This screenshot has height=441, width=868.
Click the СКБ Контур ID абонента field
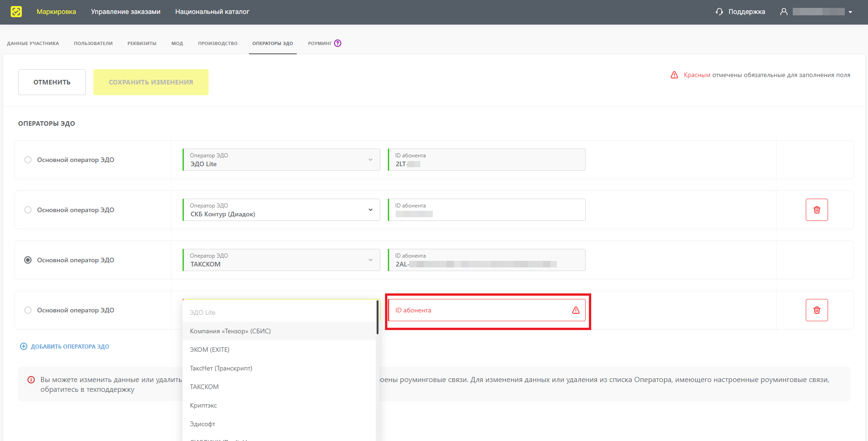(487, 210)
